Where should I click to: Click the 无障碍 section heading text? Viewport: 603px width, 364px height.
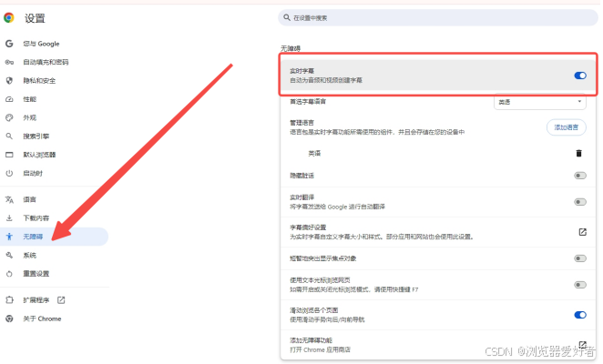point(291,48)
